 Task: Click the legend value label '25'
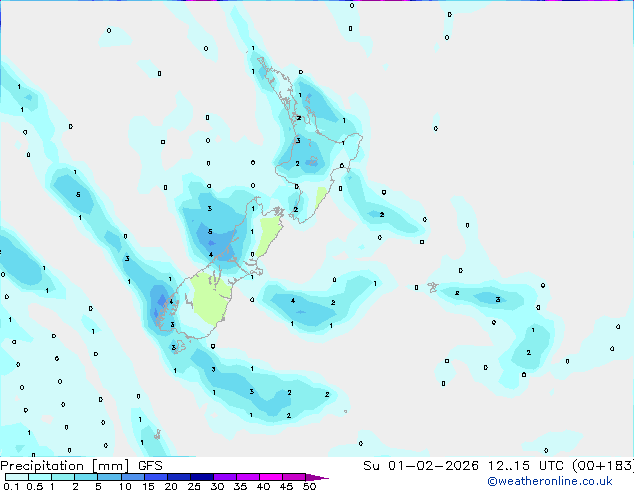(x=194, y=486)
